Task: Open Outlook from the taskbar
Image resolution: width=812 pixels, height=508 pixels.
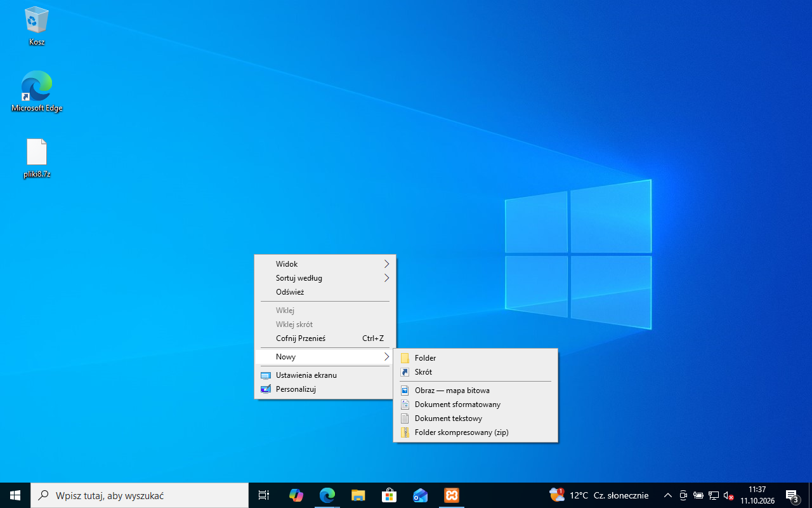Action: [420, 495]
